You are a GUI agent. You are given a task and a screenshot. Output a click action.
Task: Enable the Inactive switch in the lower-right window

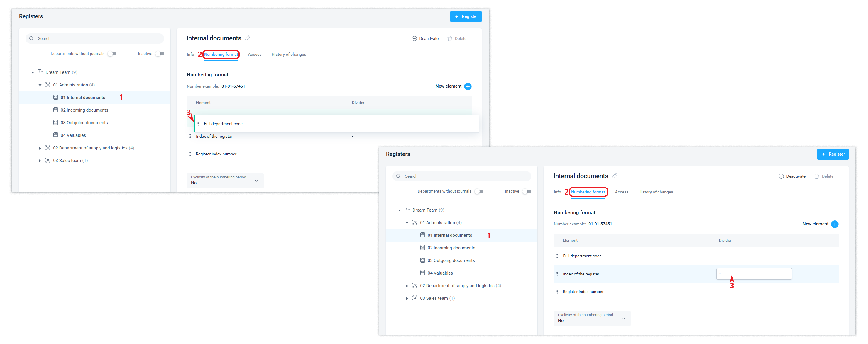tap(527, 192)
